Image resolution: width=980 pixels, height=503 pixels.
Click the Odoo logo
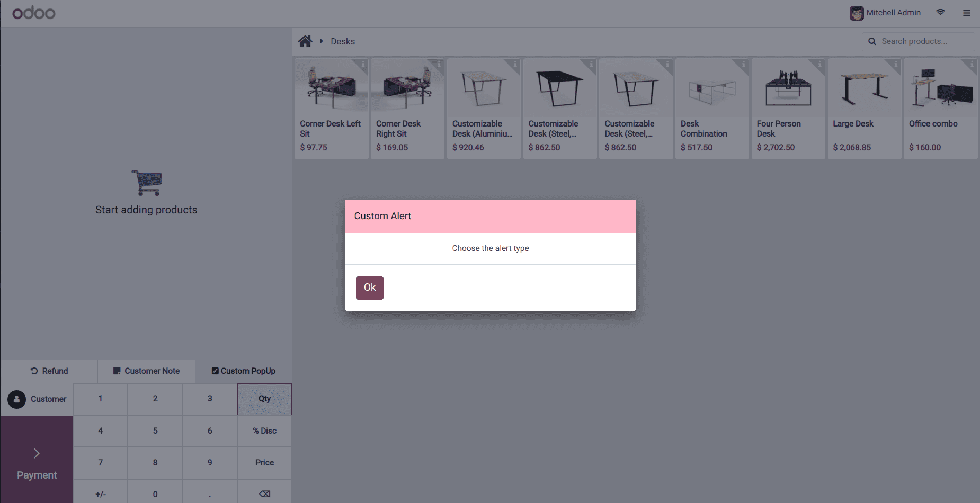[34, 13]
